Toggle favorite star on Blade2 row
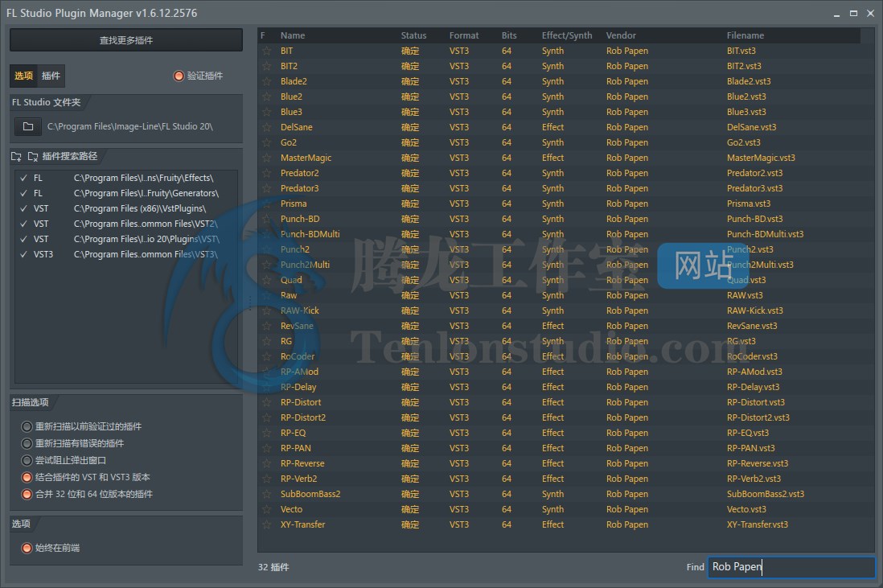The height and width of the screenshot is (588, 883). [x=266, y=81]
